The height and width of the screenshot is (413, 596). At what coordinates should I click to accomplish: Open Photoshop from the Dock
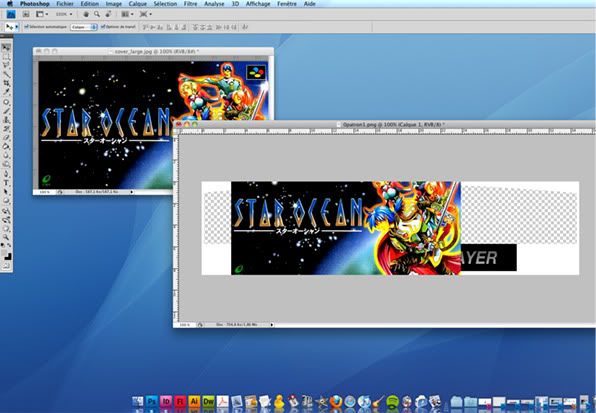pyautogui.click(x=152, y=402)
